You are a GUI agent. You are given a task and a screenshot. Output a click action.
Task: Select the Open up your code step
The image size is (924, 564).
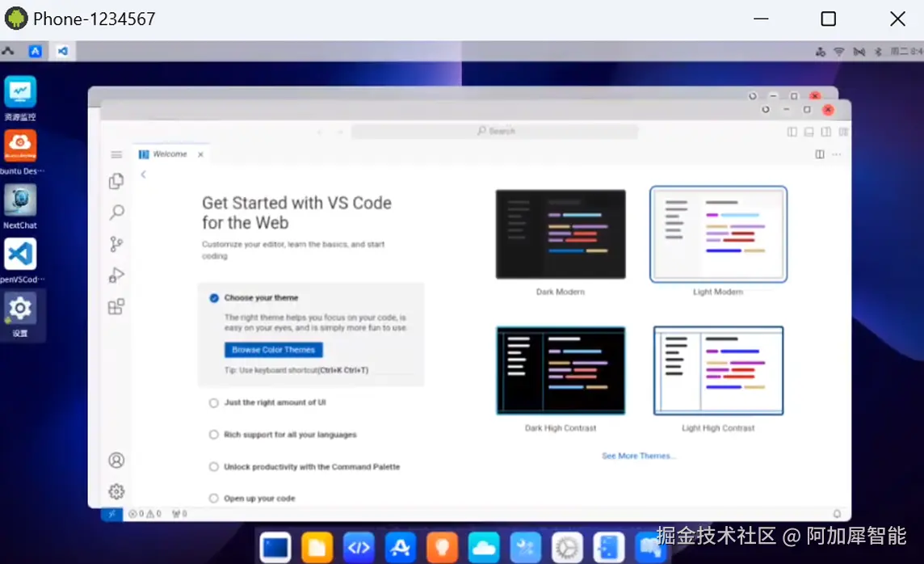pyautogui.click(x=252, y=498)
